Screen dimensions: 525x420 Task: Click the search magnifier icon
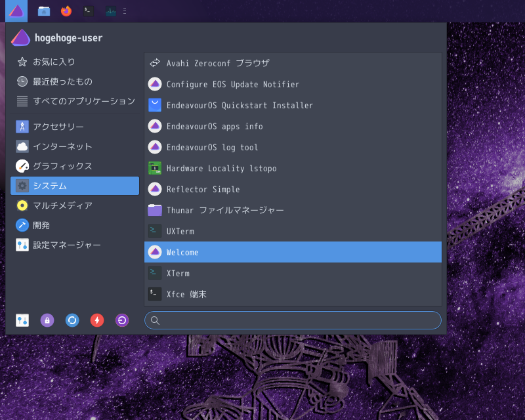tap(155, 320)
